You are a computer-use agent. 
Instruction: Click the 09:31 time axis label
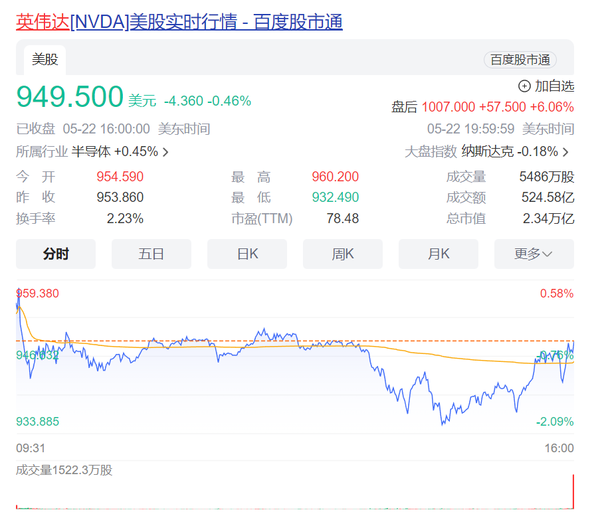tap(31, 448)
